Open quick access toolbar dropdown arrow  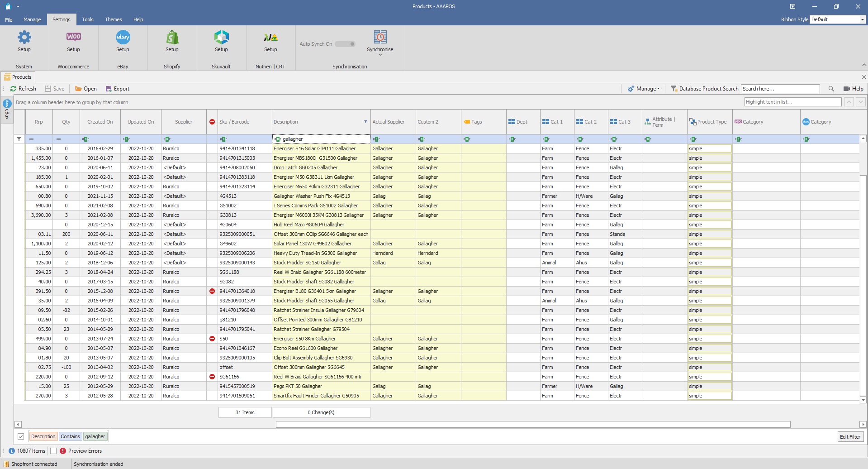pyautogui.click(x=18, y=6)
